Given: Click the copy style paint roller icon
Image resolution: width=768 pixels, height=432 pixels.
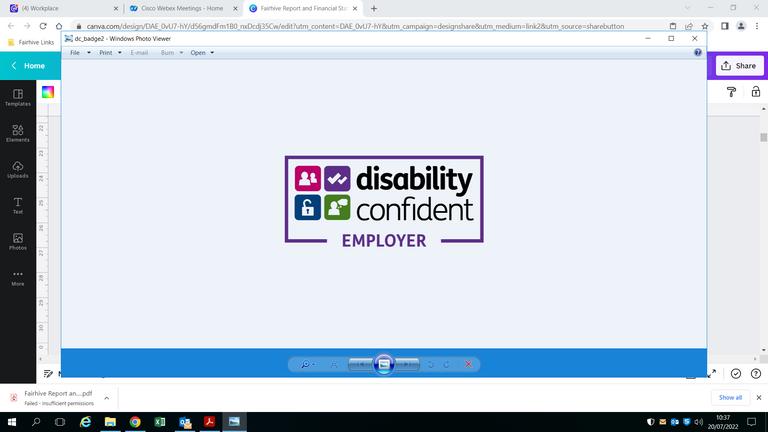Looking at the screenshot, I should (731, 92).
